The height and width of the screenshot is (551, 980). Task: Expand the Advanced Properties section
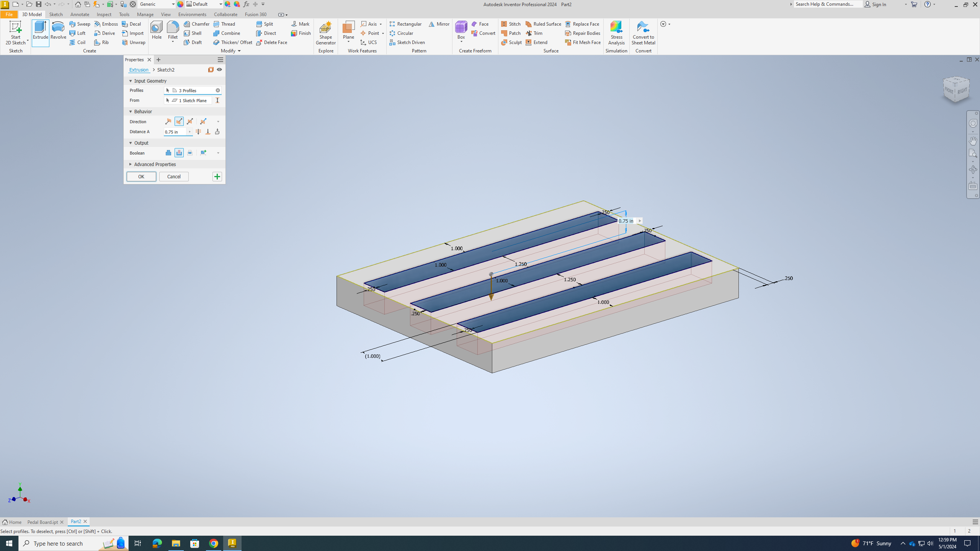click(131, 165)
